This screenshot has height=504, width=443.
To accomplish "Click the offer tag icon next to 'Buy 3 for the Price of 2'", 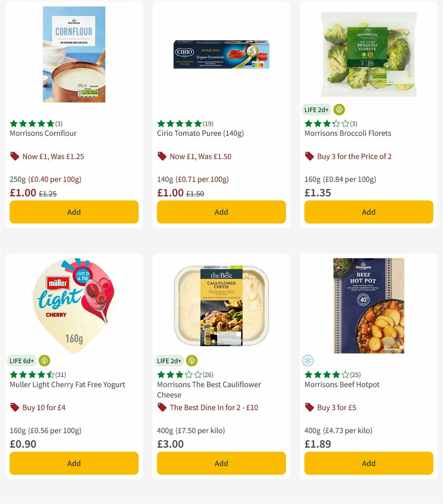I will tap(309, 156).
